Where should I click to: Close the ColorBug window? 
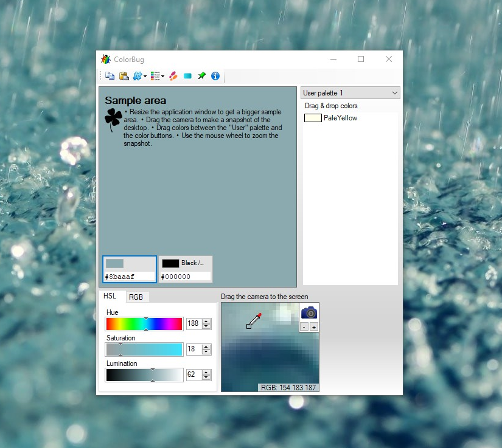tap(389, 59)
